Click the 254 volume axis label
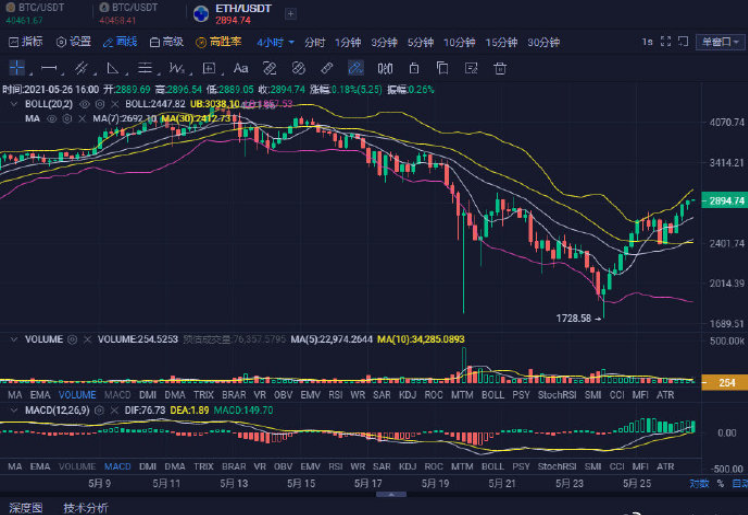 coord(725,382)
